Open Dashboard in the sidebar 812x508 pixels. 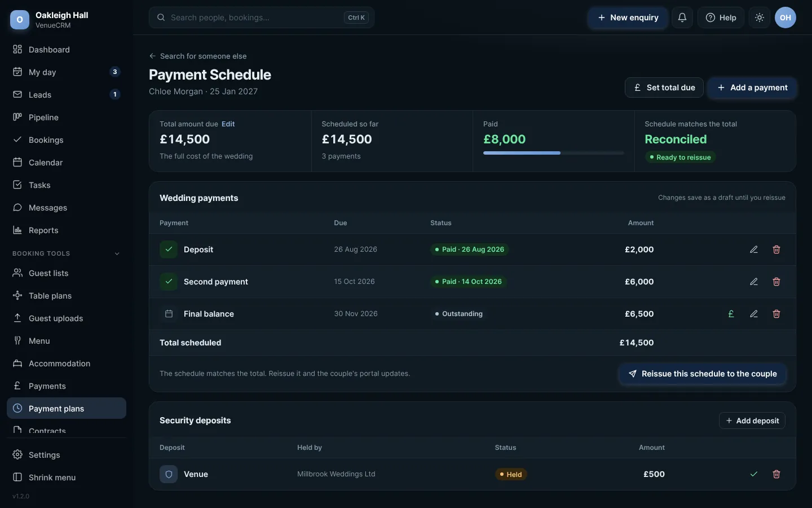[x=67, y=50]
